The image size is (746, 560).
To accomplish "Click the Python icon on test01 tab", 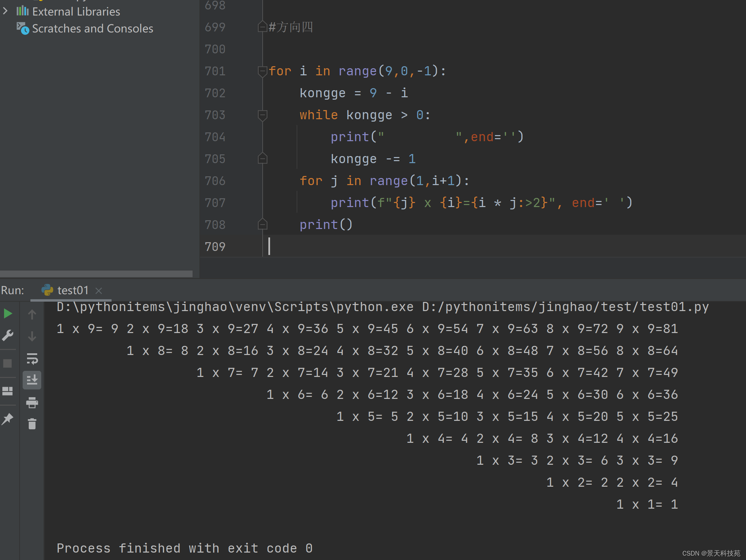I will point(47,290).
